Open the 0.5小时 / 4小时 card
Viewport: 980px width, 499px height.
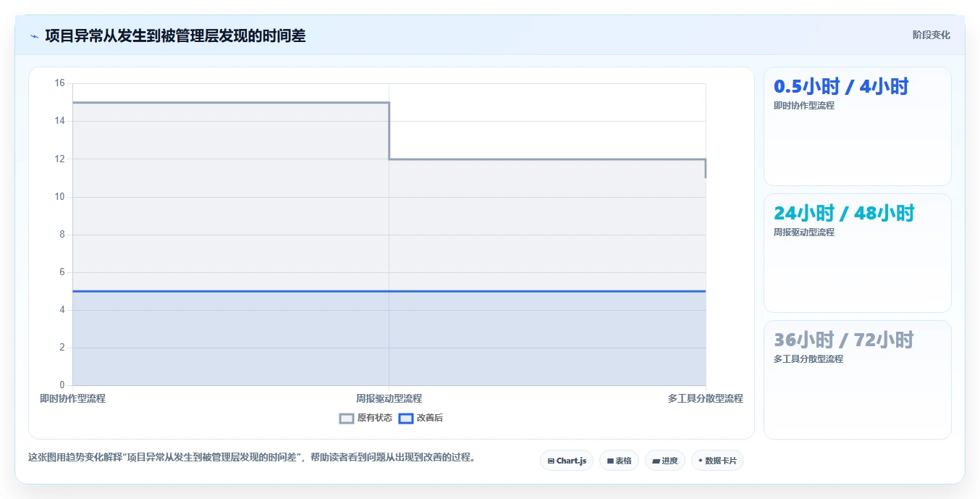[x=858, y=127]
